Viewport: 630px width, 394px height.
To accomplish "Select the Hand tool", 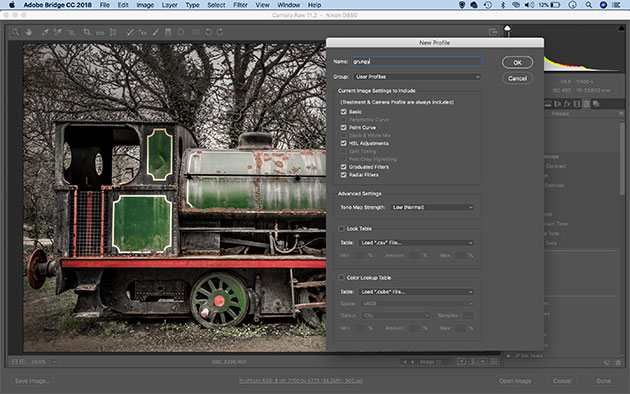I will pyautogui.click(x=29, y=32).
